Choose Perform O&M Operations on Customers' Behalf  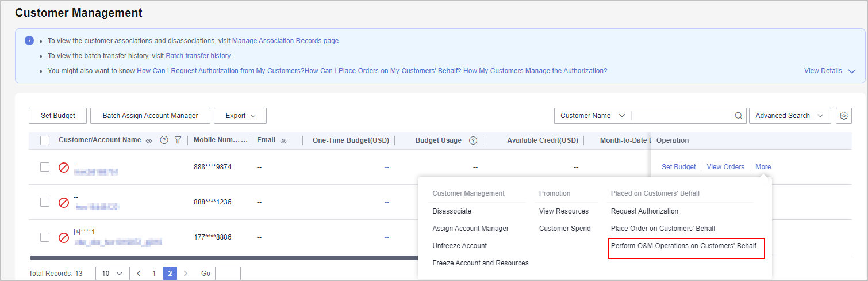tap(683, 246)
